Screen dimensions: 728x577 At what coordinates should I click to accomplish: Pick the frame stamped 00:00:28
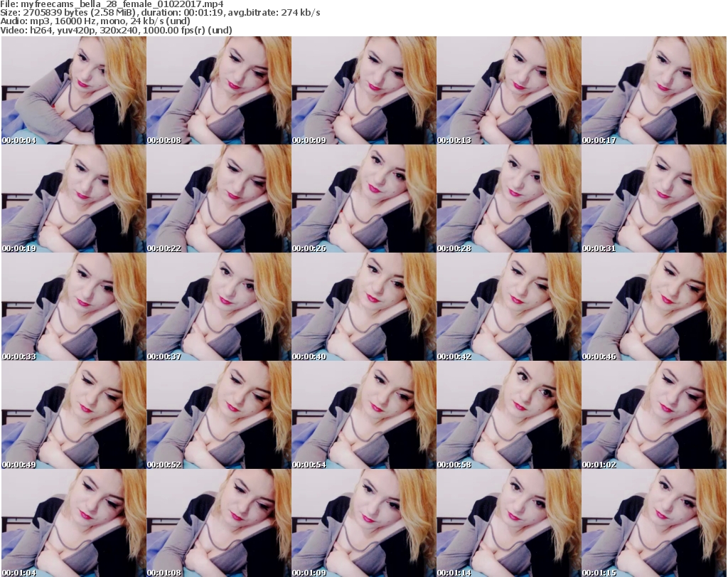pyautogui.click(x=509, y=198)
